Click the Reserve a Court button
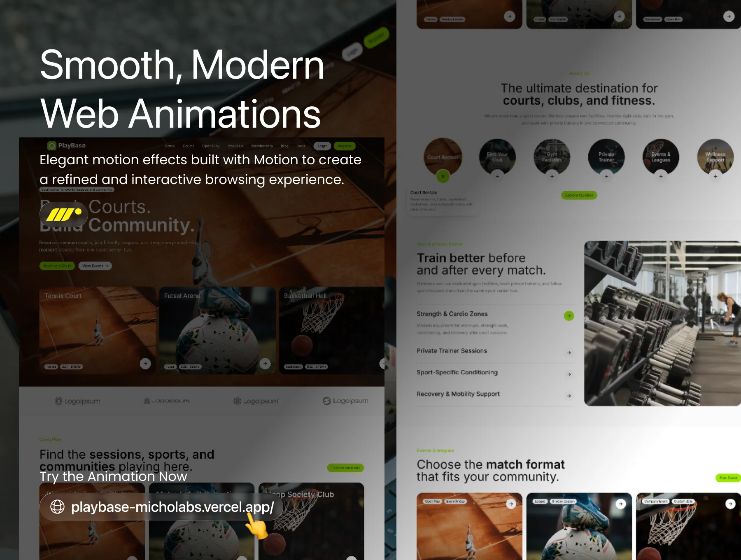The width and height of the screenshot is (741, 560). coord(57,266)
